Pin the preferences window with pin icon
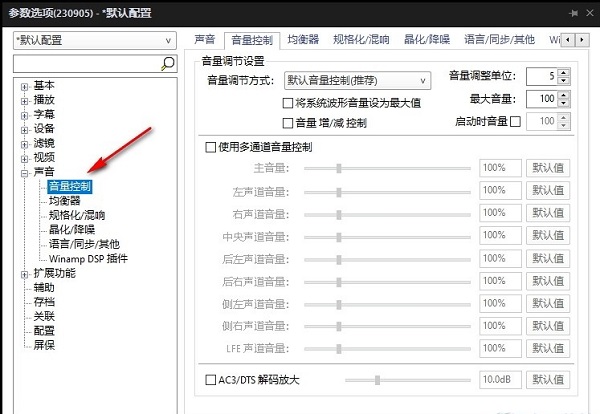Screen dimensions: 600x414 click(x=573, y=13)
